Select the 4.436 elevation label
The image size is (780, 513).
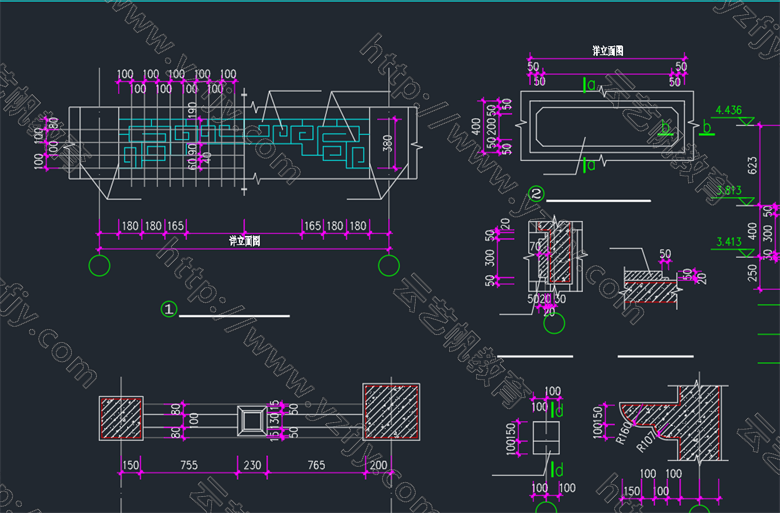(728, 110)
